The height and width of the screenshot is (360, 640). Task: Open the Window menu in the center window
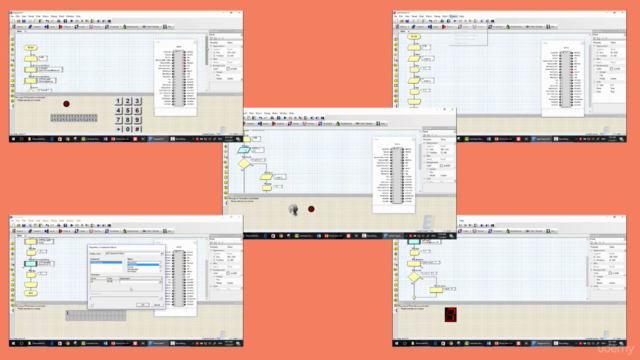pyautogui.click(x=283, y=113)
